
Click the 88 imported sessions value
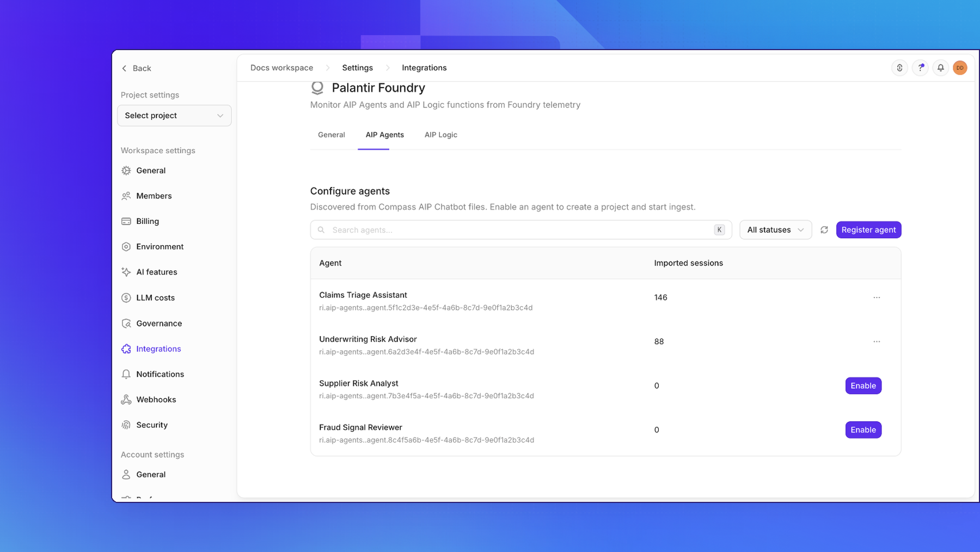(x=659, y=342)
